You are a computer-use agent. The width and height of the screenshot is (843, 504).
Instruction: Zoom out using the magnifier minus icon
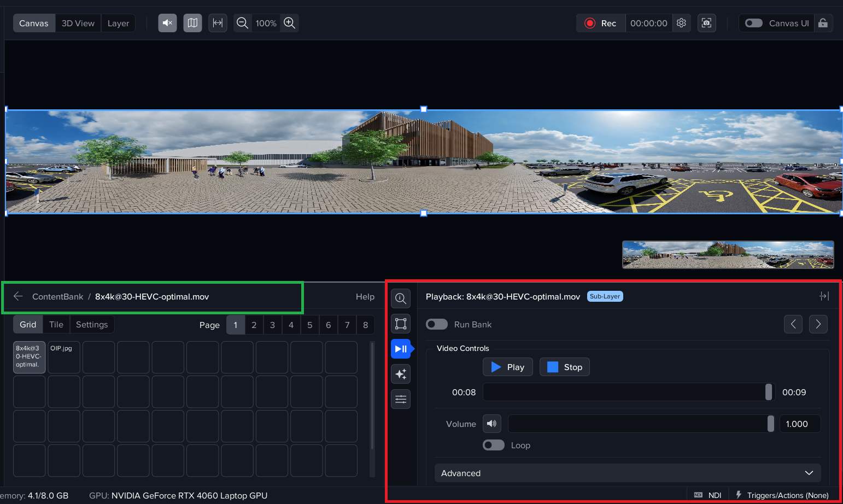243,23
